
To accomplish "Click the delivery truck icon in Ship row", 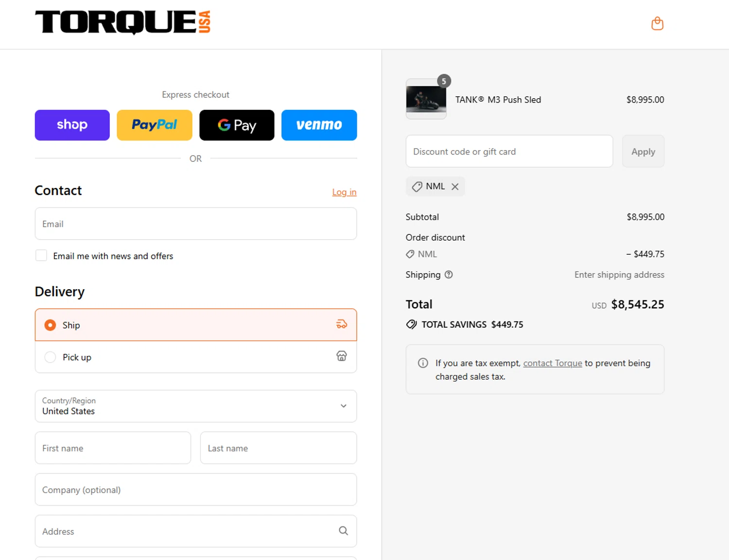I will [342, 324].
